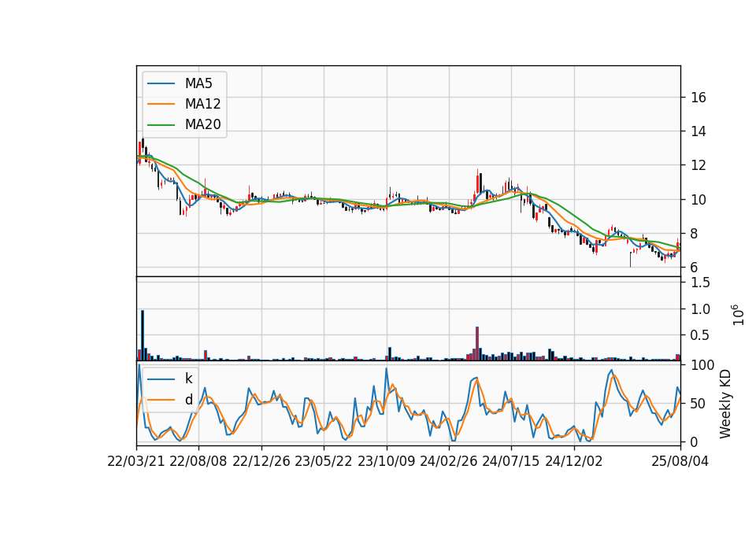Screen dimensions: 756x543
Task: Click the 23/10/09 date tick label
Action: coord(386,461)
